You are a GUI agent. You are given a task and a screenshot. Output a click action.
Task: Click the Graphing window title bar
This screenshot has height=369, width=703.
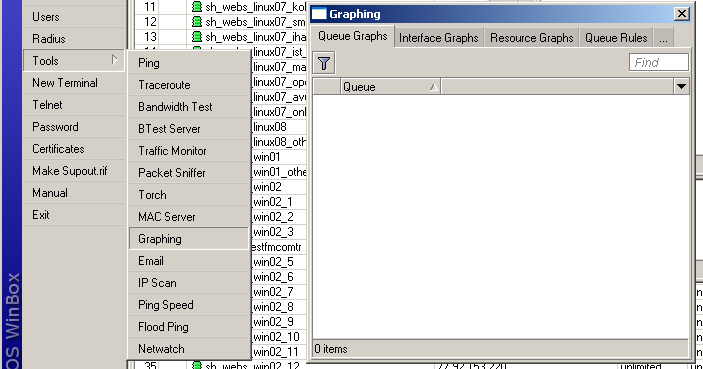(x=500, y=14)
